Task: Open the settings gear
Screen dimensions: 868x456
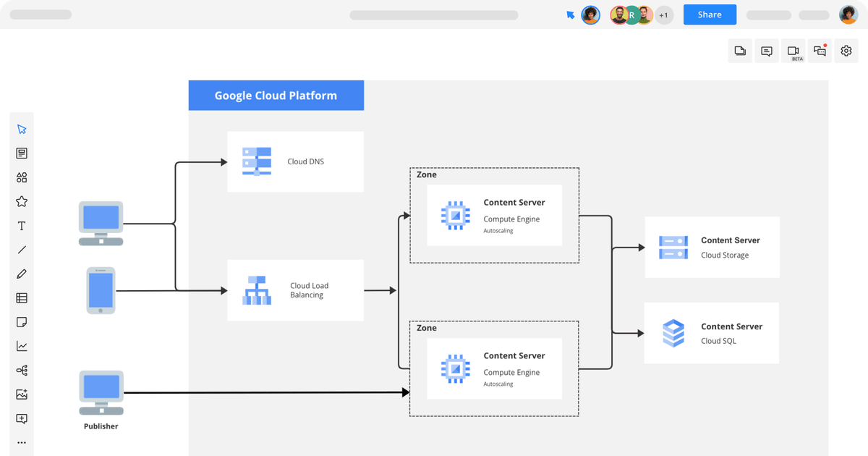Action: pos(846,51)
